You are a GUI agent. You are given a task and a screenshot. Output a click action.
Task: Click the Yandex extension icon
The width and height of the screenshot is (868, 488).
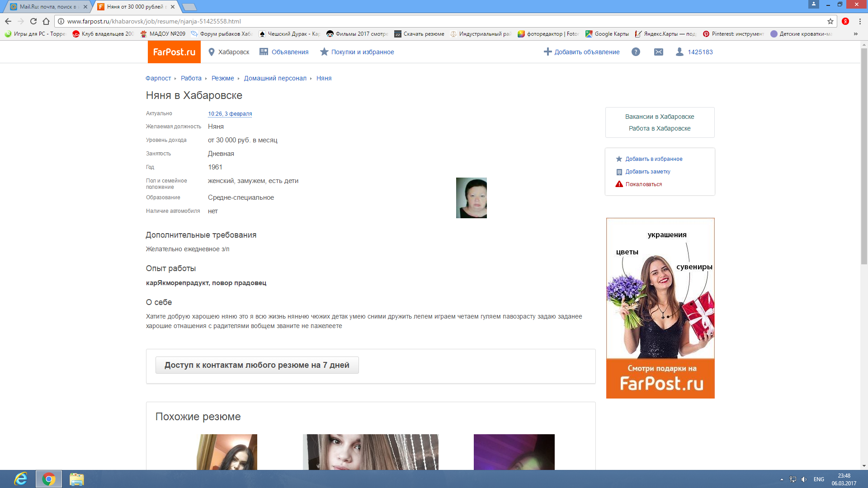click(845, 21)
